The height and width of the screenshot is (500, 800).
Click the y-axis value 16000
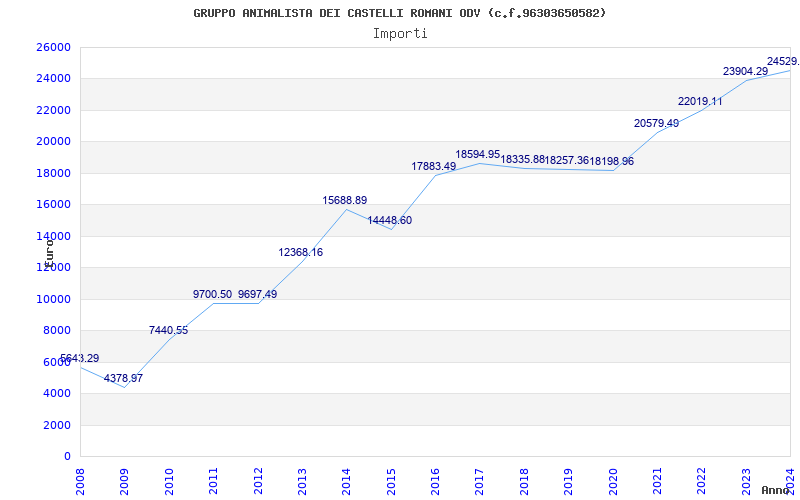coord(53,205)
